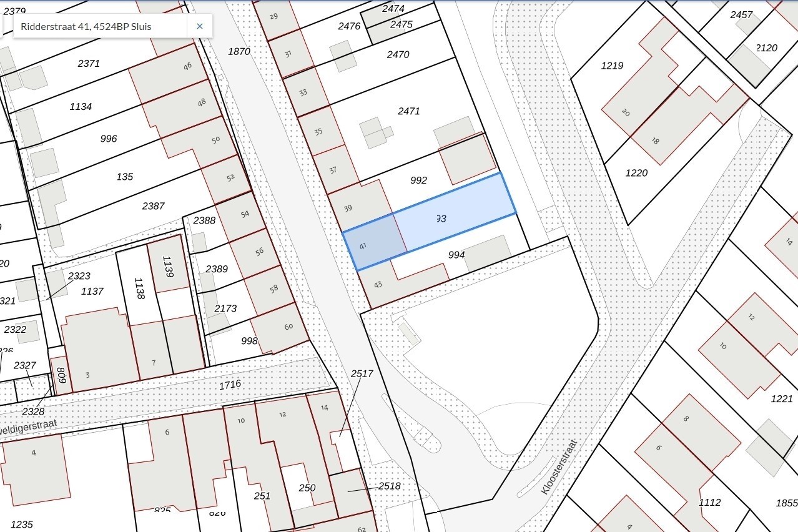Viewport: 798px width, 532px height.
Task: Click parcel number 1137
Action: [x=92, y=292]
